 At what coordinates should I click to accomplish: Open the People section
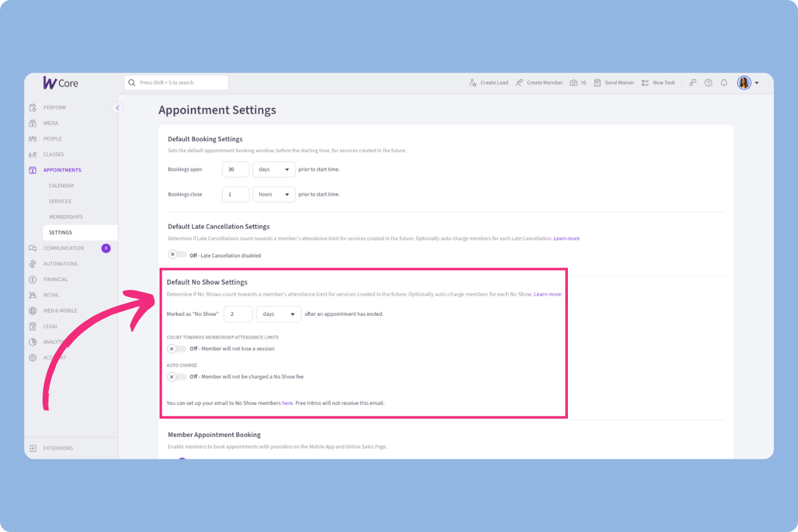[x=32, y=138]
